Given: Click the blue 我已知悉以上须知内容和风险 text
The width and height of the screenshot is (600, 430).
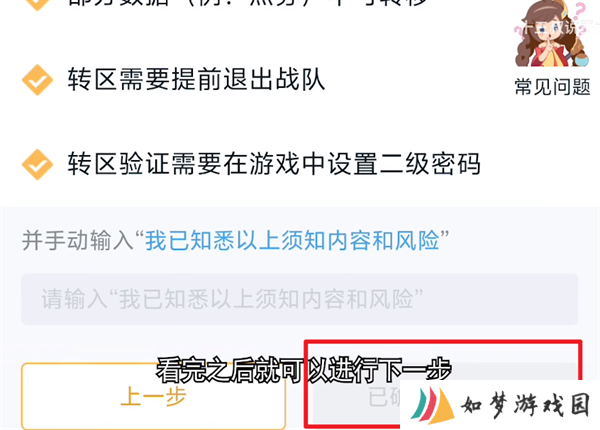Looking at the screenshot, I should 292,241.
